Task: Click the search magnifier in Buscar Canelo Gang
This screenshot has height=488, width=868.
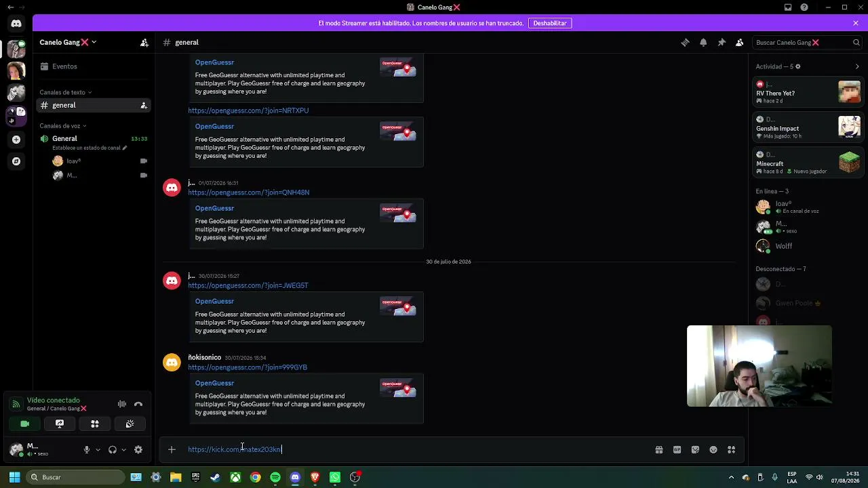Action: (x=856, y=43)
